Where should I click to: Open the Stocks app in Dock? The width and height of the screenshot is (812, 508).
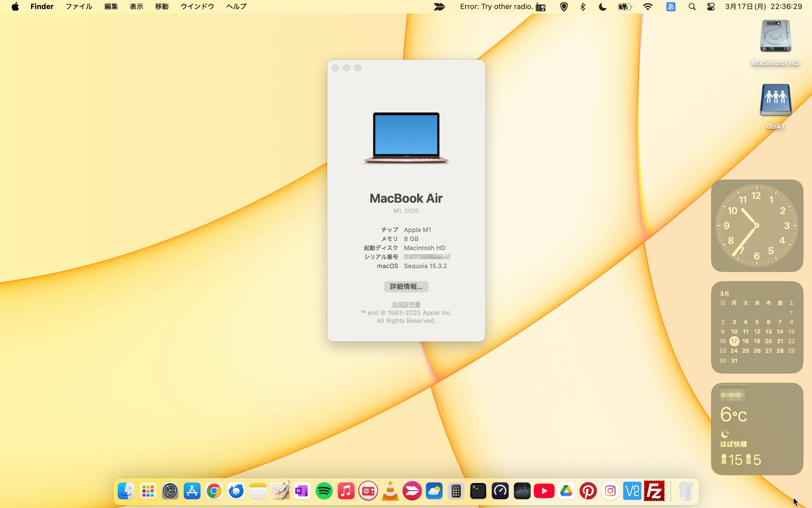(x=522, y=491)
